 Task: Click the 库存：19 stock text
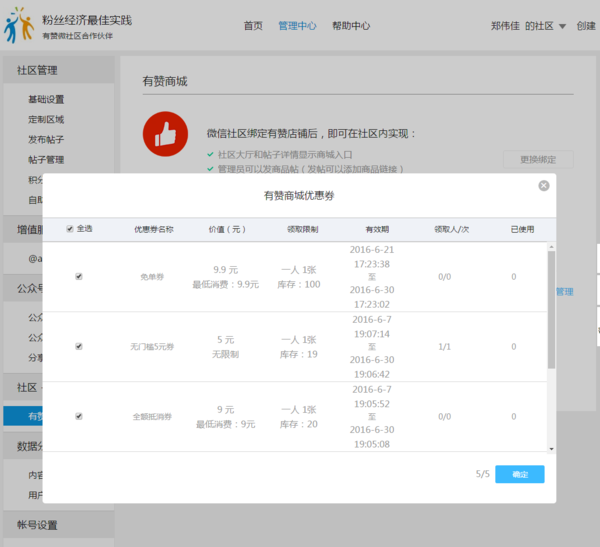[299, 354]
